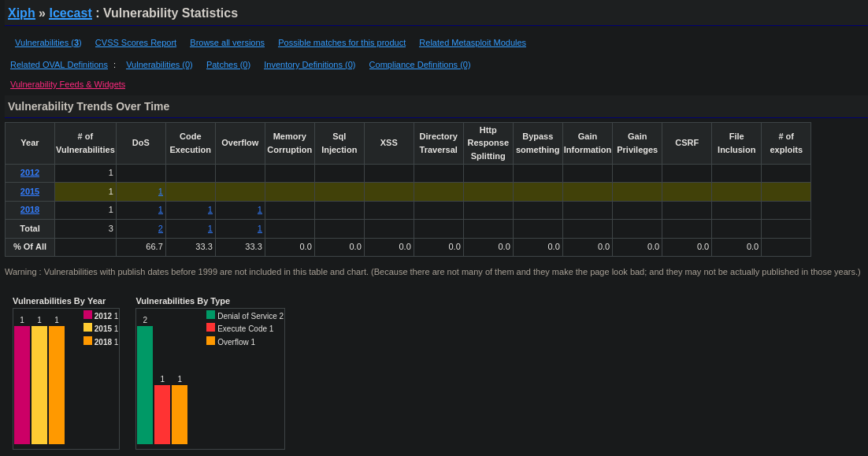
Task: Click the red Execute Code bar
Action: coord(162,414)
